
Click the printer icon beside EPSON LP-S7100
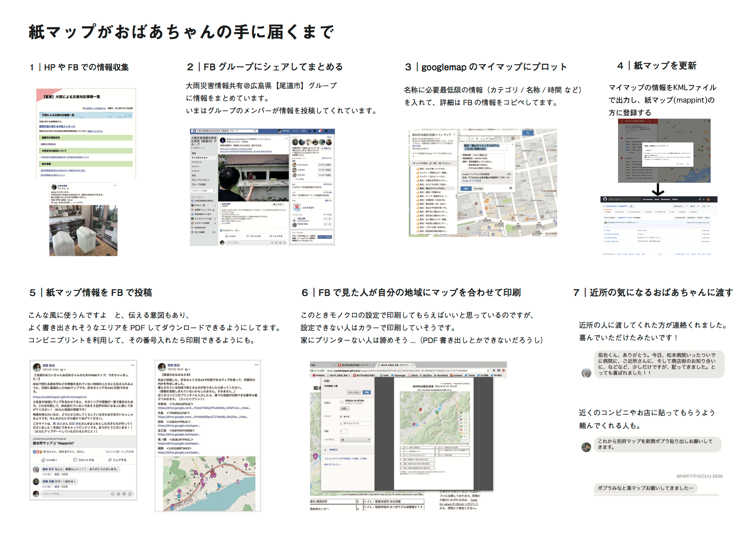coord(342,402)
